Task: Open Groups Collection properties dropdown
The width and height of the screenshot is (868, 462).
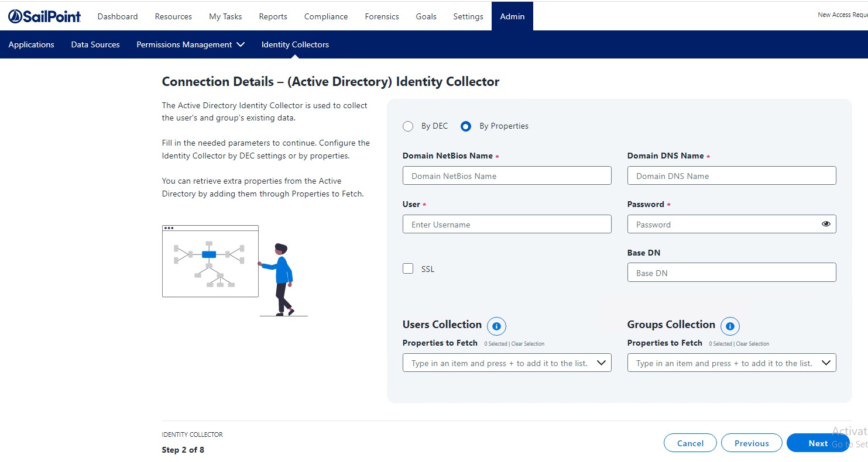Action: tap(825, 363)
